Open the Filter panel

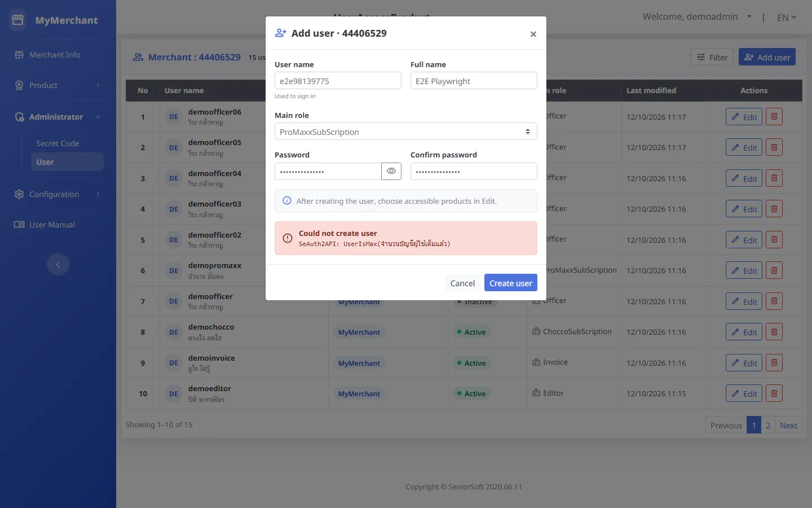tap(712, 57)
